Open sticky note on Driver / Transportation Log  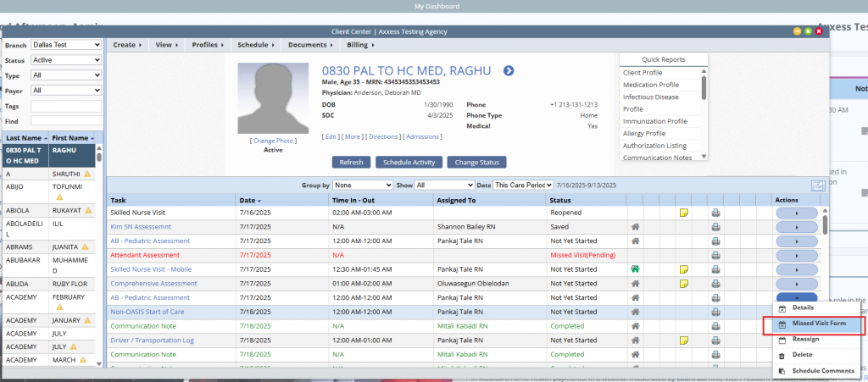pyautogui.click(x=684, y=340)
